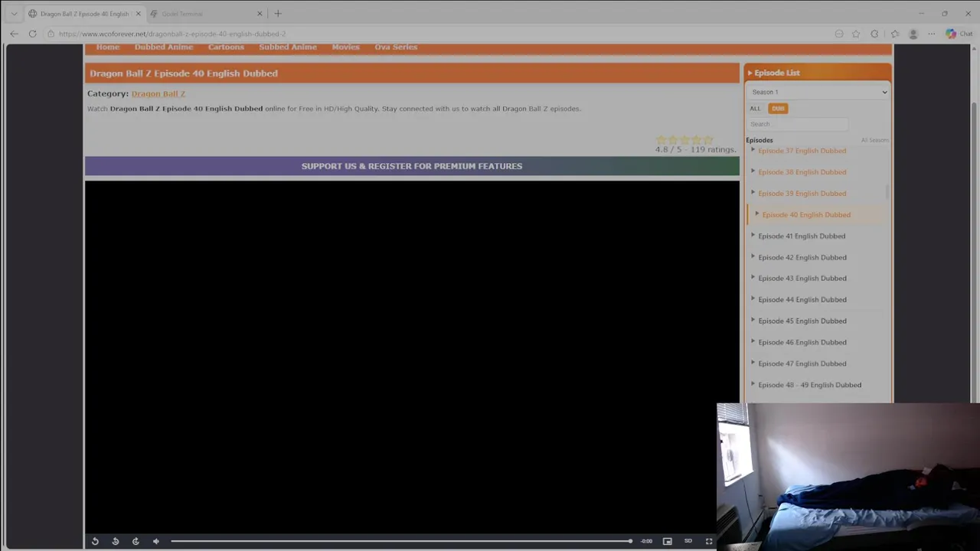Close the Dragon Ball Z Episode 40 tab
Image resolution: width=980 pixels, height=551 pixels.
coord(139,14)
